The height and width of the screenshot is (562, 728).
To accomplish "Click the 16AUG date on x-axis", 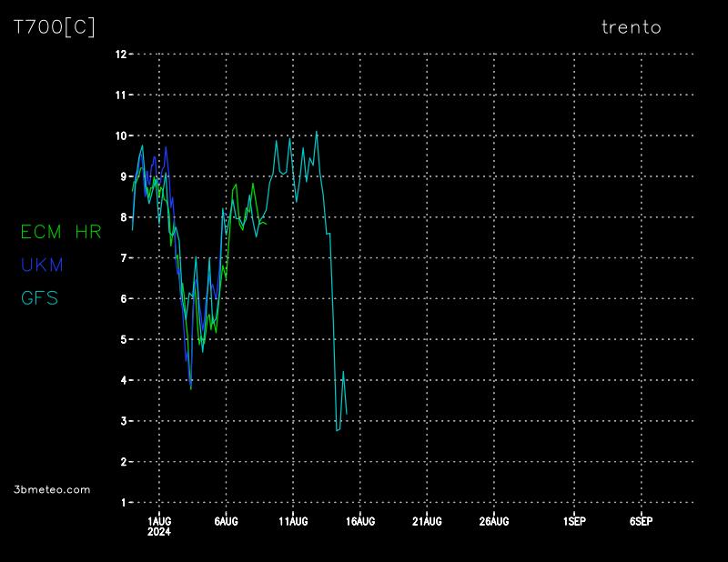I will tap(359, 521).
